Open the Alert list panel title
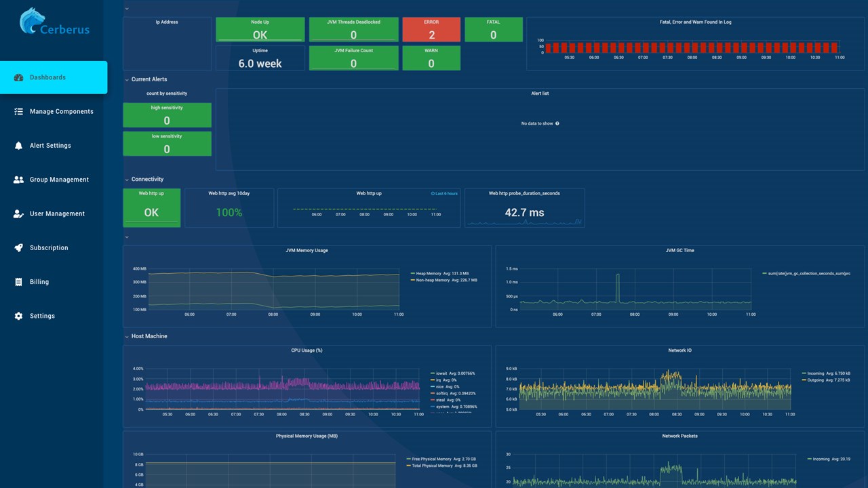The width and height of the screenshot is (868, 488). (x=540, y=94)
